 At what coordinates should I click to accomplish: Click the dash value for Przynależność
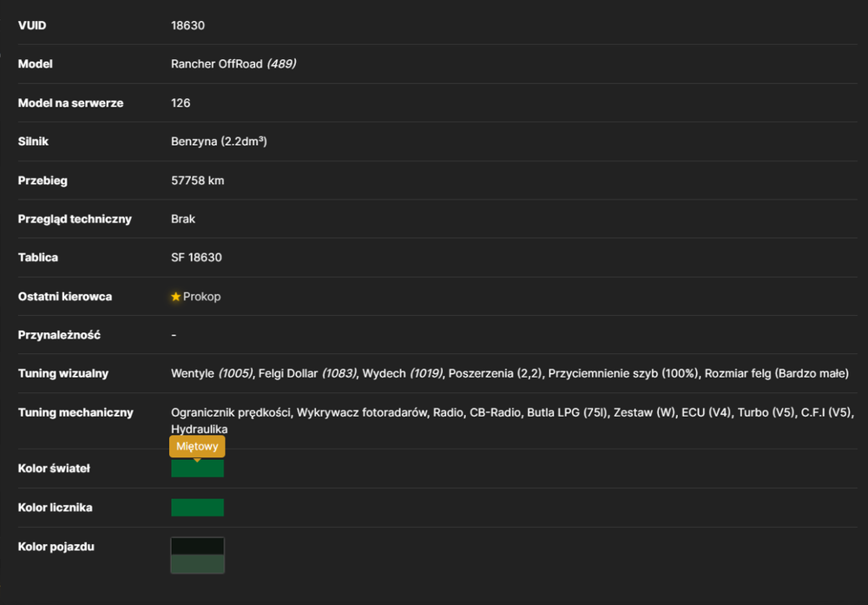point(174,335)
